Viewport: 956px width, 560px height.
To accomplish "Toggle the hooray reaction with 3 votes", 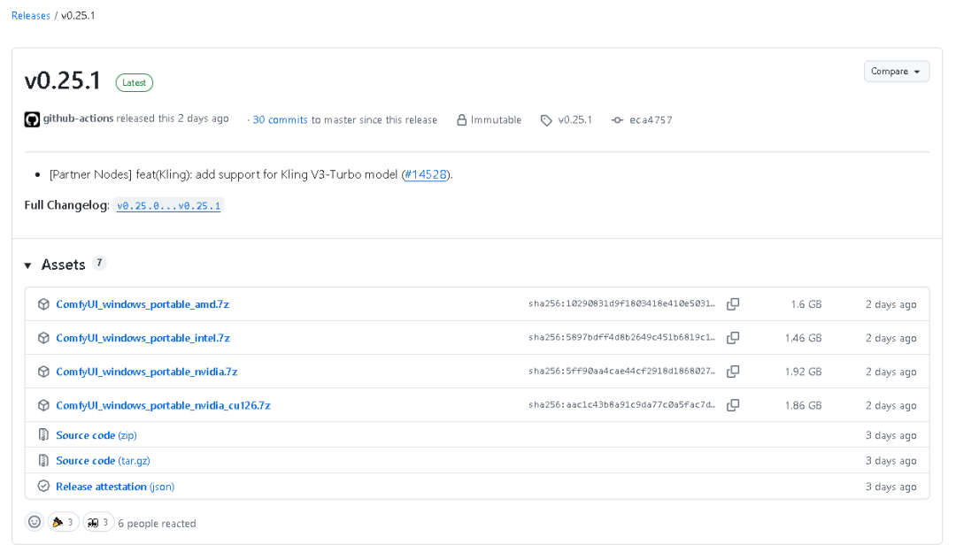I will [x=64, y=522].
